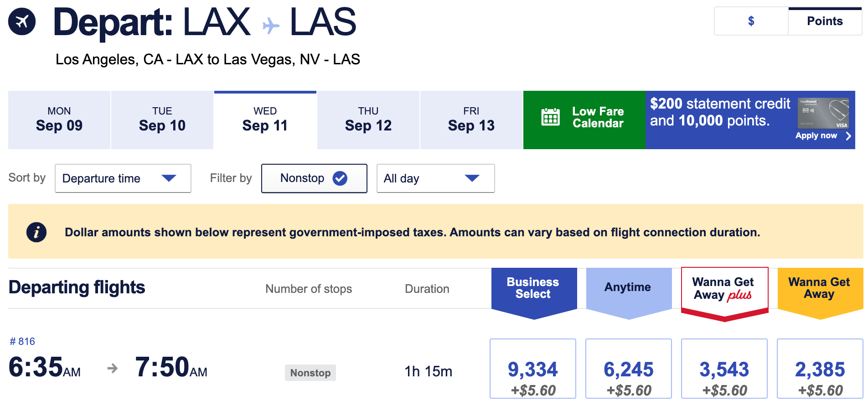
Task: Click the airplane depart icon
Action: point(21,21)
